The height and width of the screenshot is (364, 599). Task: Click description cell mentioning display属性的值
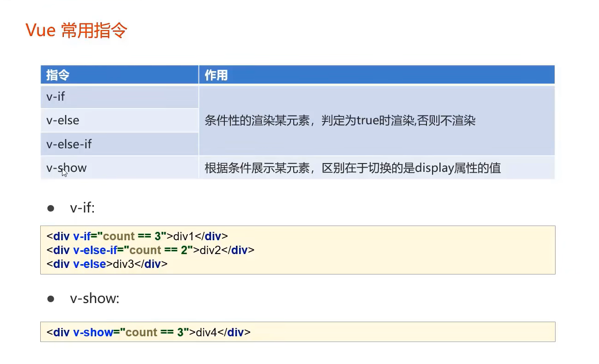[x=377, y=168]
